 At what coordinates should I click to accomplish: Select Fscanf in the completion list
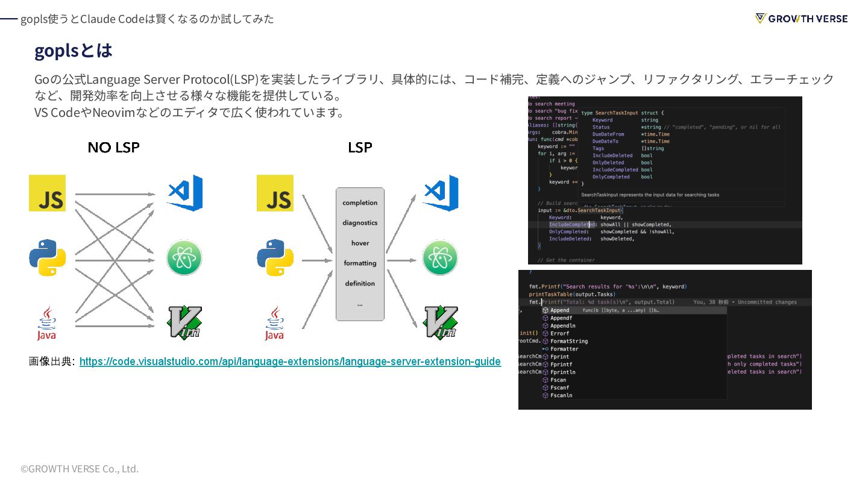[560, 388]
